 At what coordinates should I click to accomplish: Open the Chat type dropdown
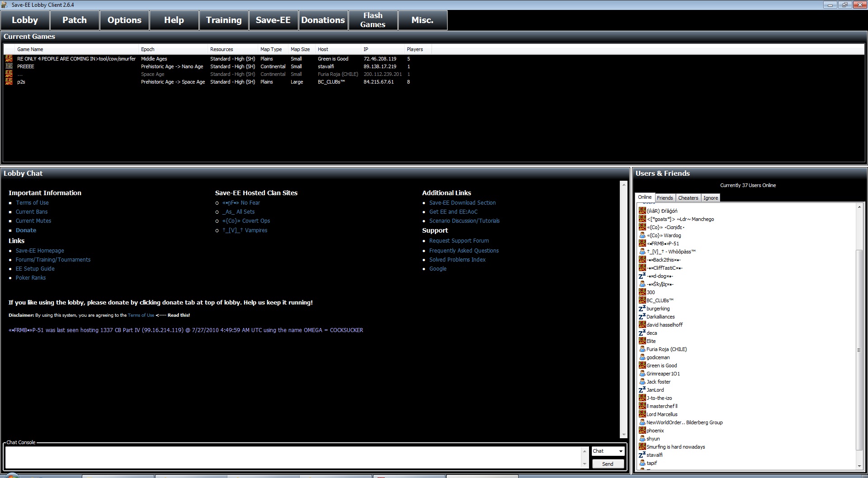click(608, 451)
